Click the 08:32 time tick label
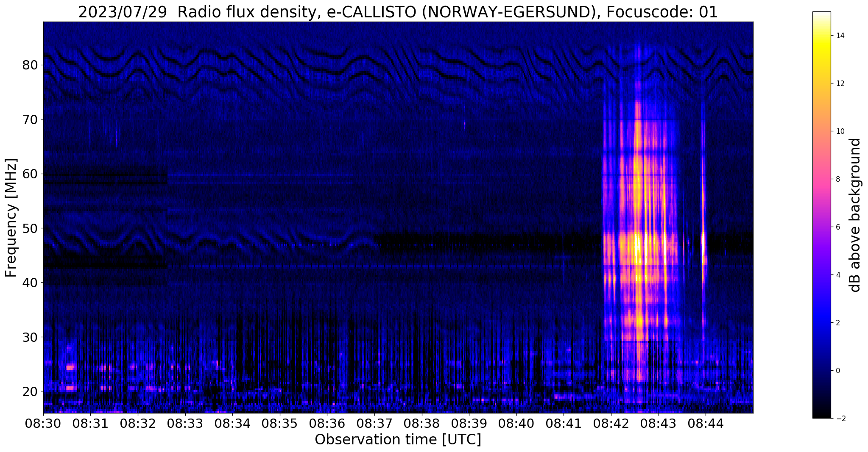This screenshot has height=452, width=868. (x=138, y=424)
